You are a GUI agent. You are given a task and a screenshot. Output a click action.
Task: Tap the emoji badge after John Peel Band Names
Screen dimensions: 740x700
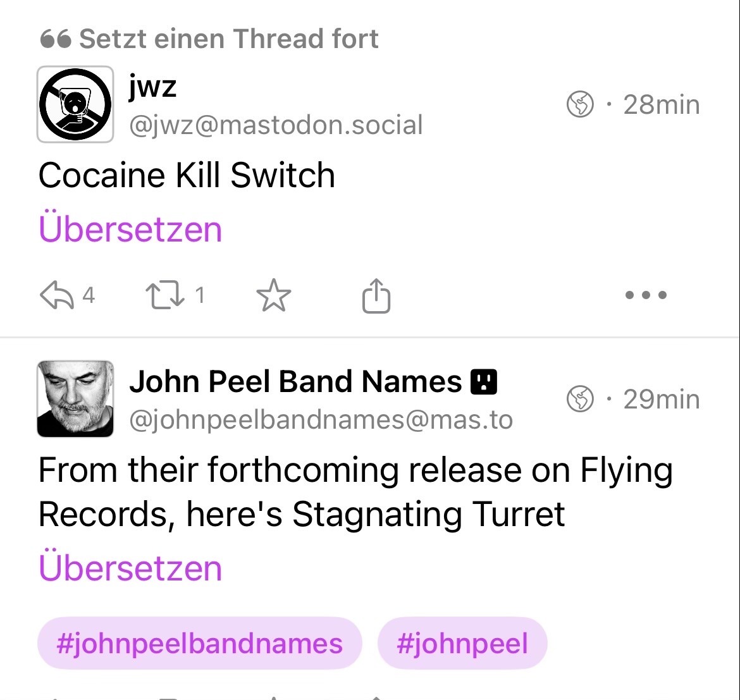(484, 382)
